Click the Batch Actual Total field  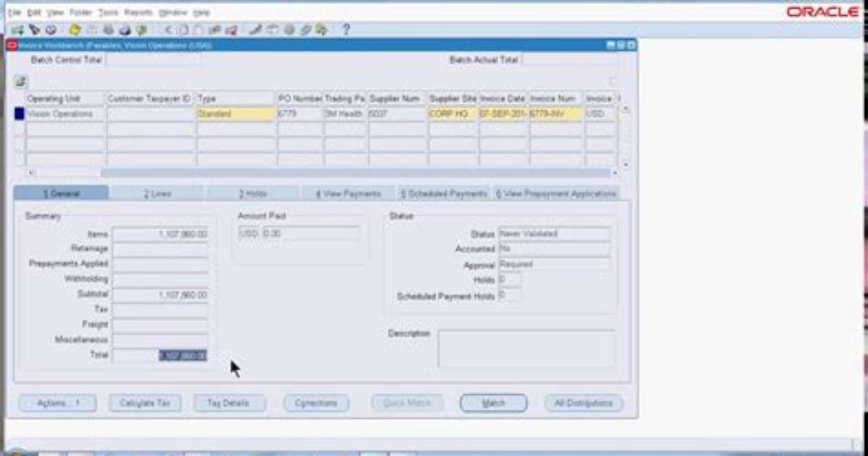[569, 60]
